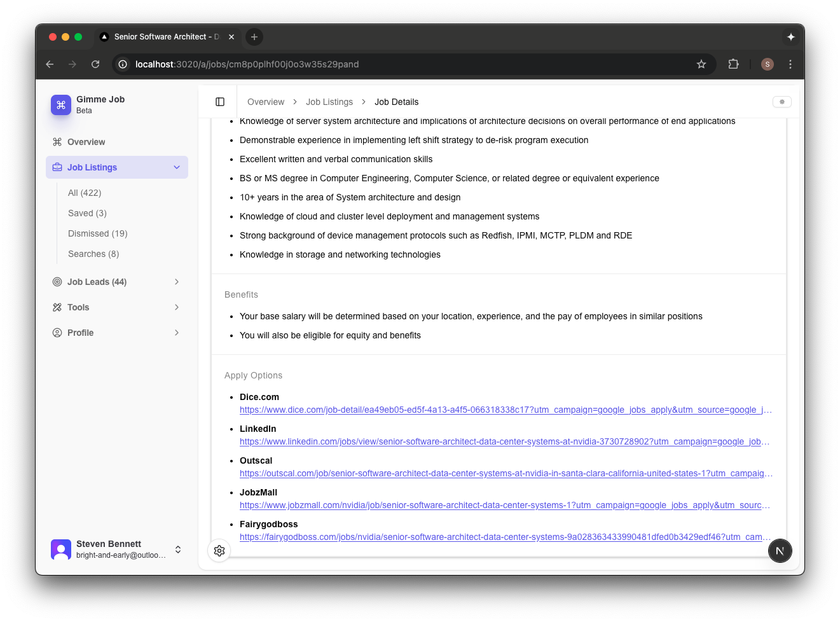
Task: Open Overview in the sidebar
Action: point(117,142)
